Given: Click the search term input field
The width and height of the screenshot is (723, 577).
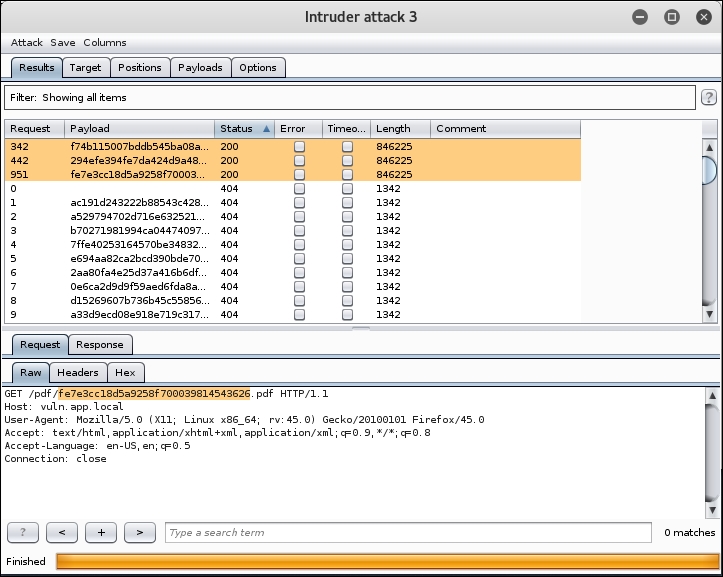Looking at the screenshot, I should [x=407, y=533].
